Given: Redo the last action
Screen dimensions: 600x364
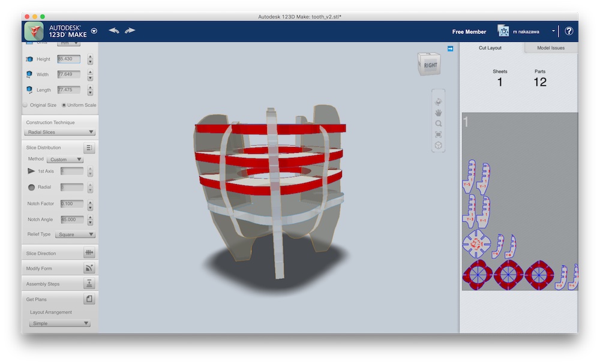Looking at the screenshot, I should point(130,30).
